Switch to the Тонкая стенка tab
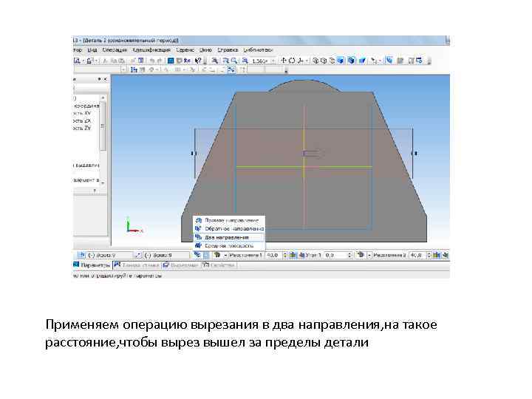 coord(137,265)
